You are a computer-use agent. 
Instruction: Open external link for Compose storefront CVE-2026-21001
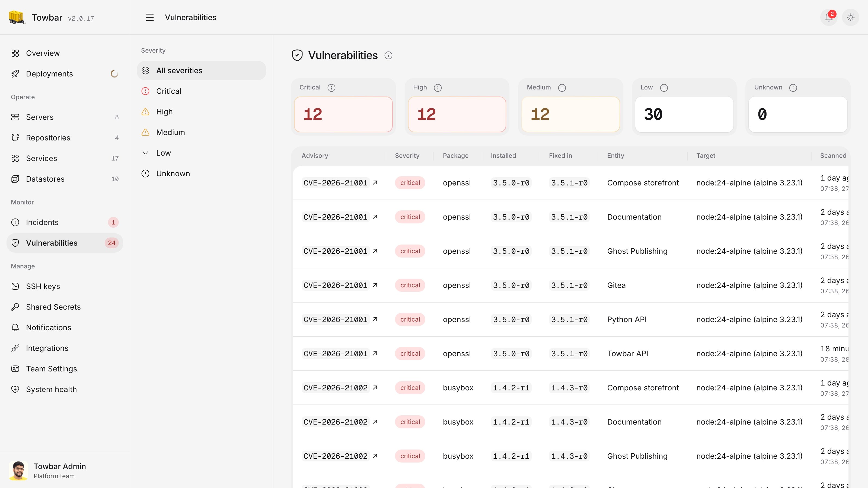tap(375, 182)
